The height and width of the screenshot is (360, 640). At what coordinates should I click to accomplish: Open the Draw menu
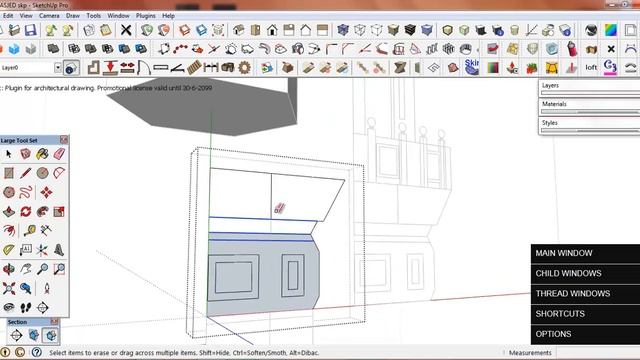coord(73,16)
